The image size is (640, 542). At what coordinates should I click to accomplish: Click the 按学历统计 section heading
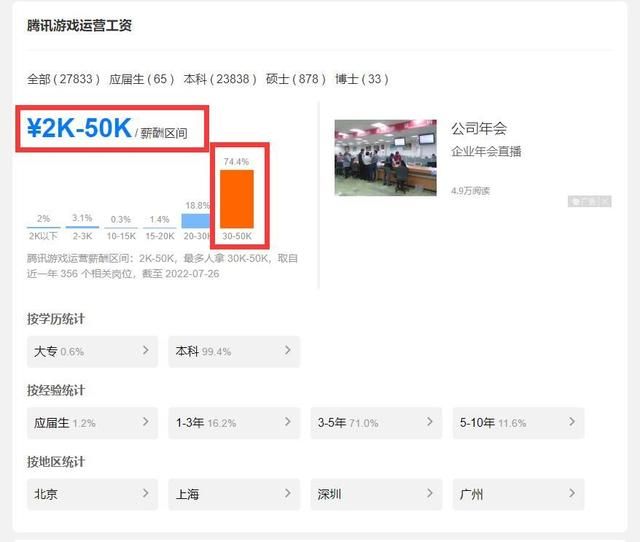point(56,319)
